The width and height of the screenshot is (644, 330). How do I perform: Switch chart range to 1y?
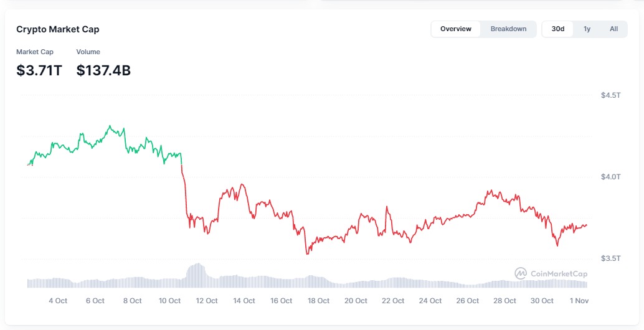pyautogui.click(x=587, y=29)
